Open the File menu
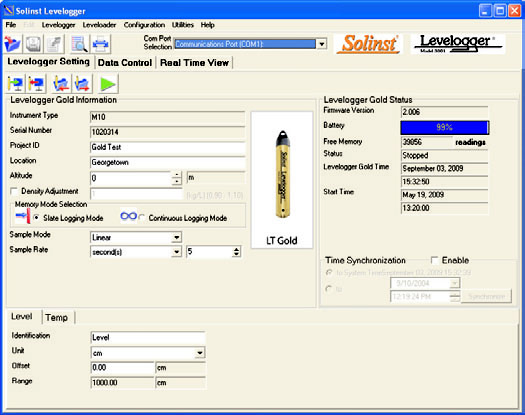 click(11, 25)
